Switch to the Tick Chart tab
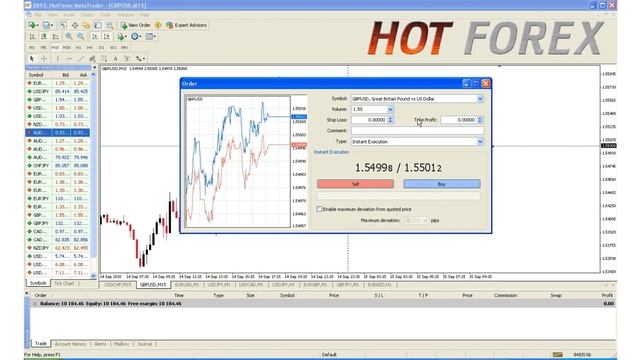 64,283
